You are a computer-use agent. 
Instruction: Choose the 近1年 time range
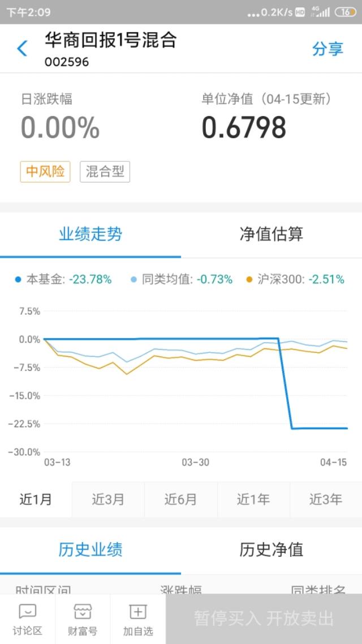pos(253,499)
